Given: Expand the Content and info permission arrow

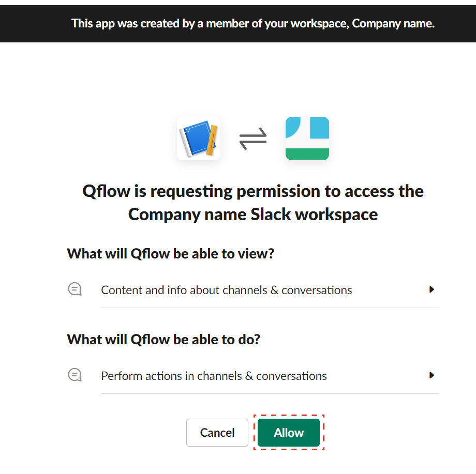Looking at the screenshot, I should [x=432, y=289].
